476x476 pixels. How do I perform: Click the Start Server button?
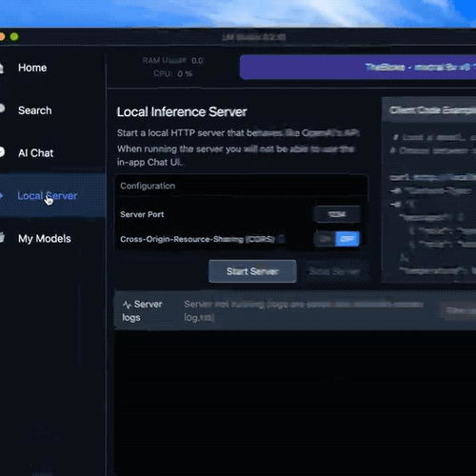tap(252, 271)
